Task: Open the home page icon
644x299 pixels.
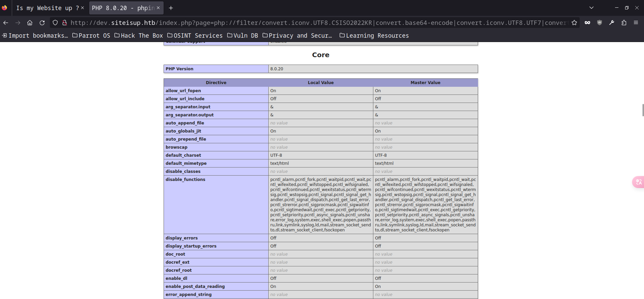Action: coord(30,23)
